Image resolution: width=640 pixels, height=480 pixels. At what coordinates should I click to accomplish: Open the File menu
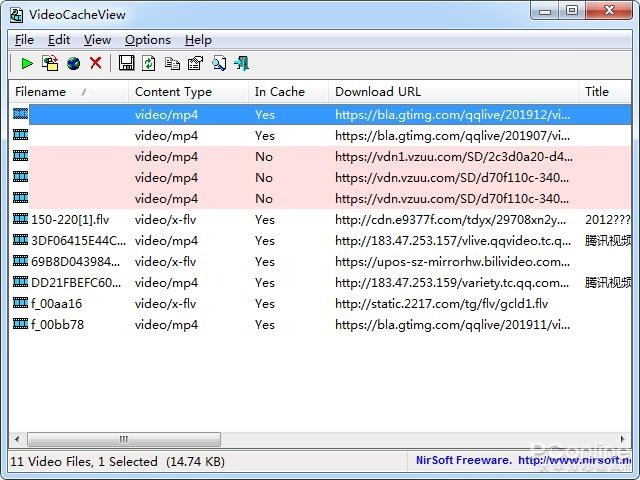[24, 40]
